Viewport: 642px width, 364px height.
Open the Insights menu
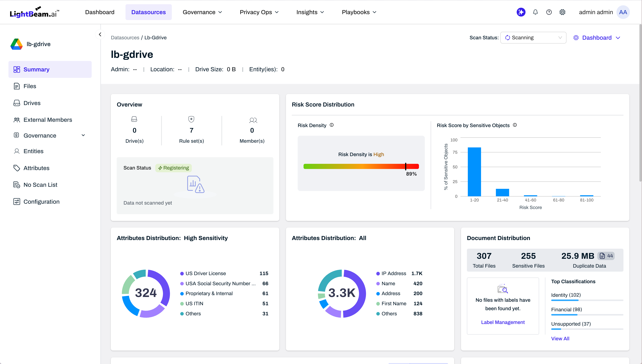[310, 12]
